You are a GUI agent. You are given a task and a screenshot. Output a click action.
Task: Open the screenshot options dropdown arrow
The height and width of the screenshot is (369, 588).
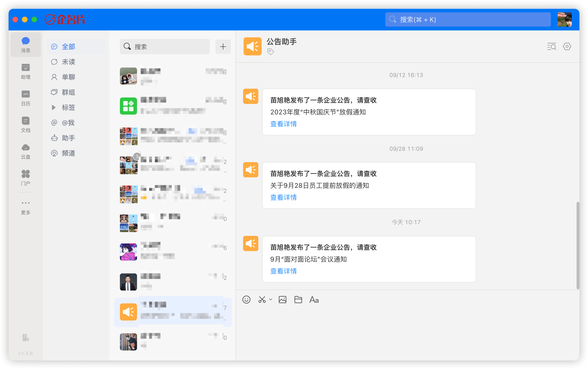click(x=270, y=300)
